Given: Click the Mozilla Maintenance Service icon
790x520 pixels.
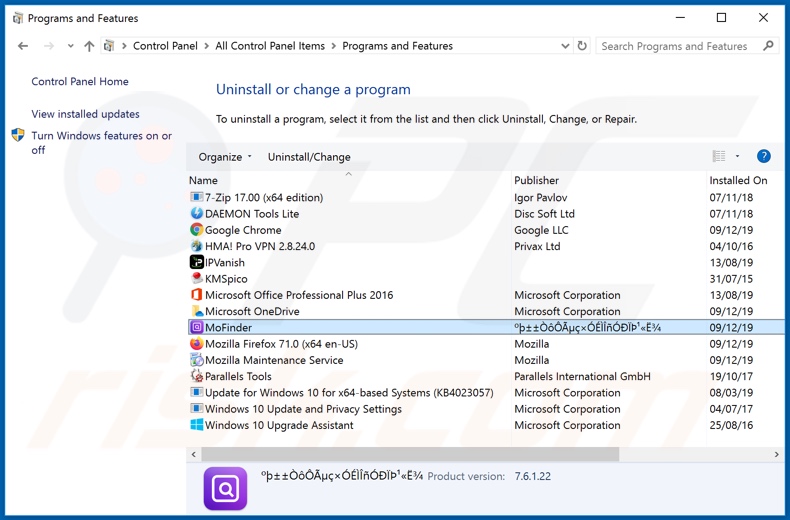Looking at the screenshot, I should [x=196, y=360].
